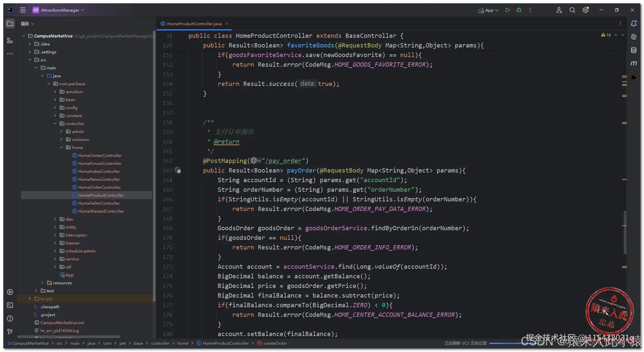Expand the .settings folder
Screen dimensions: 644x352
pos(30,52)
